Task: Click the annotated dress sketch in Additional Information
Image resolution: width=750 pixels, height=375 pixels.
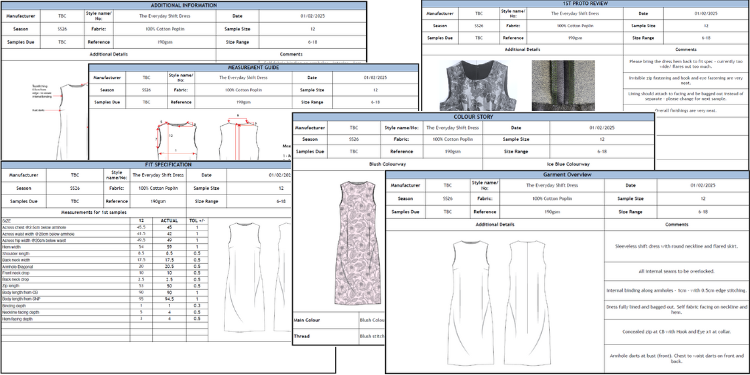Action: pos(72,121)
